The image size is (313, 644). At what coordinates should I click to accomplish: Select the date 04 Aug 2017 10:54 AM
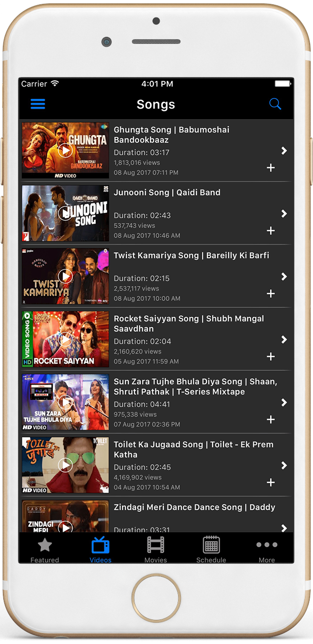click(147, 487)
